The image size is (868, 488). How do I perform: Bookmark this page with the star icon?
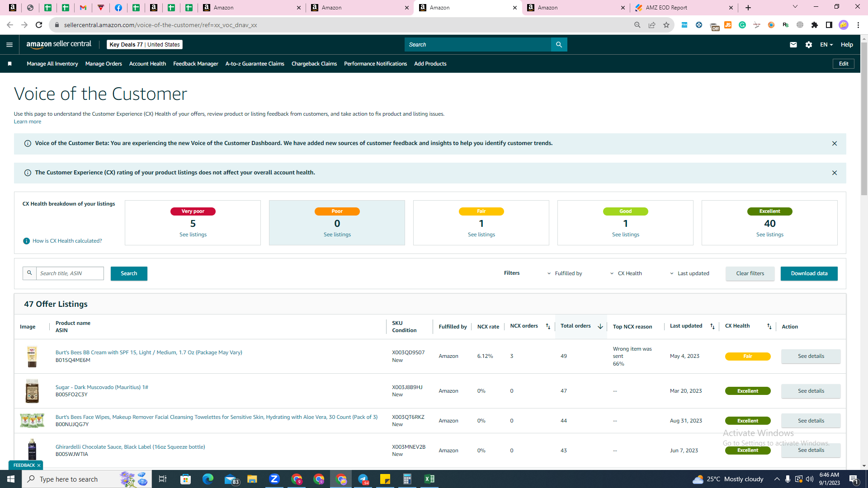pyautogui.click(x=666, y=25)
